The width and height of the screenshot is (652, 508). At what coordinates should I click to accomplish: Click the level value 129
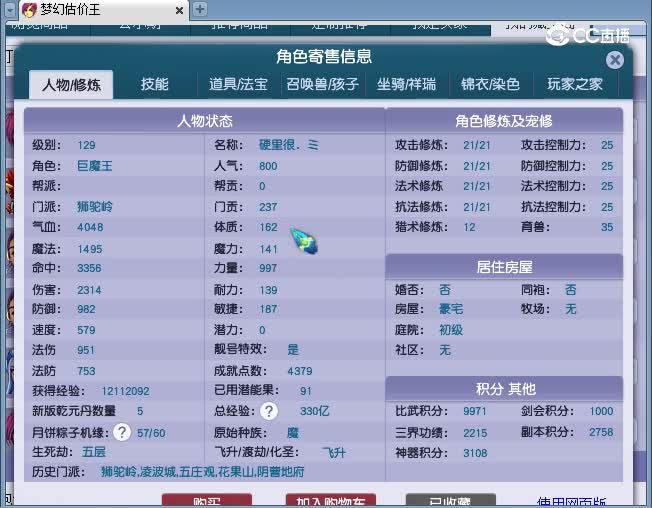pyautogui.click(x=86, y=145)
